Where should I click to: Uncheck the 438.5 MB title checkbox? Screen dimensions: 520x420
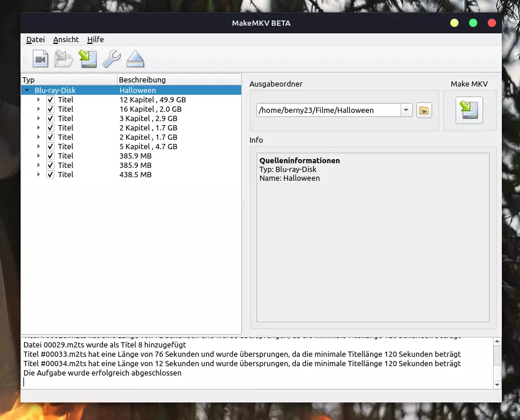coord(50,174)
